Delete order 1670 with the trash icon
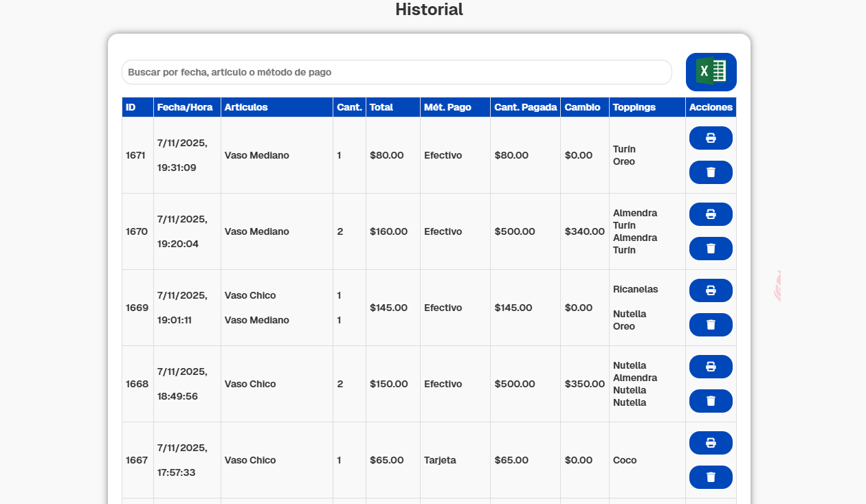866x504 pixels. tap(710, 249)
